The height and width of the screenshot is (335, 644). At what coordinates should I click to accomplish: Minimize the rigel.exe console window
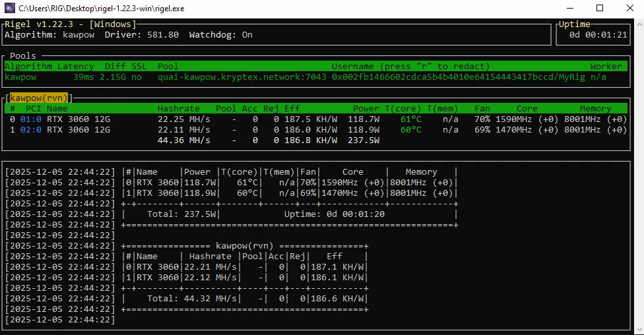point(569,9)
